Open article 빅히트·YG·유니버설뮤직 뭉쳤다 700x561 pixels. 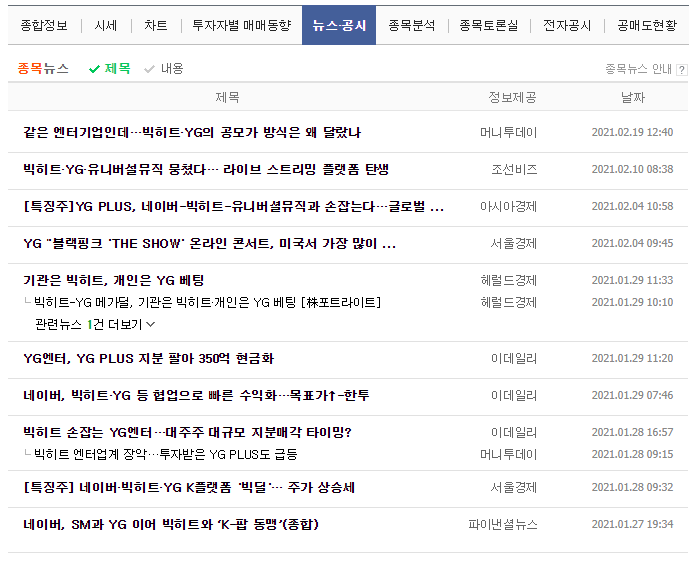click(206, 170)
